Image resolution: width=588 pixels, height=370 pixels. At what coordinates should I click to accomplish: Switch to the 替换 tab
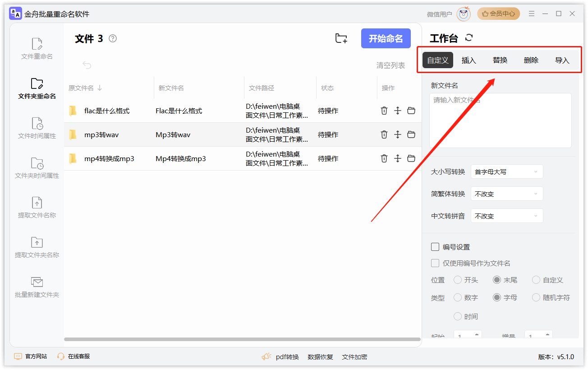pos(500,60)
